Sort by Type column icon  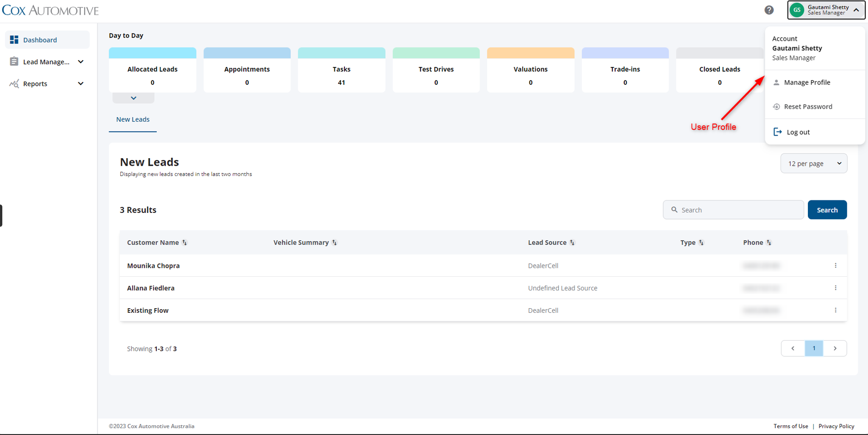[x=701, y=242]
